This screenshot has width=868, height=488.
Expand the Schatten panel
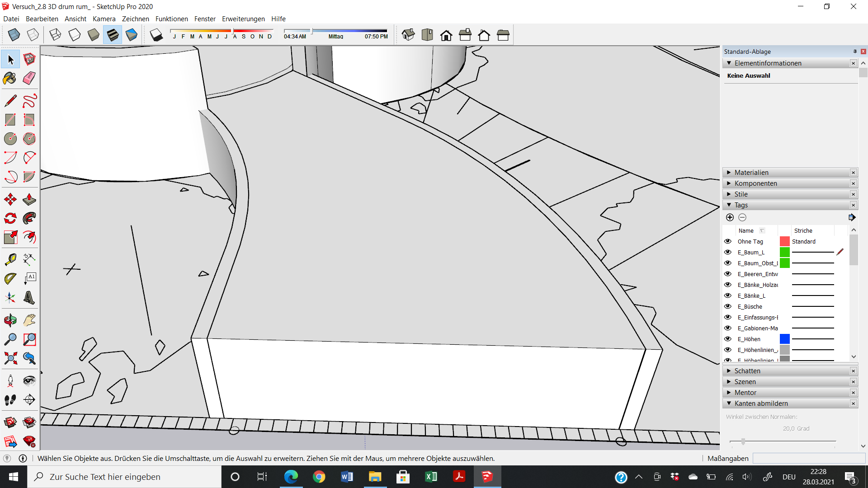pos(747,371)
